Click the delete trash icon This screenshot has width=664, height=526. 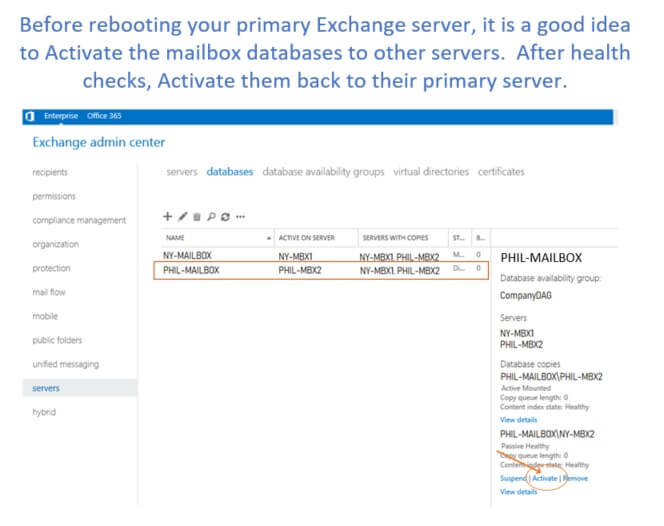coord(196,217)
